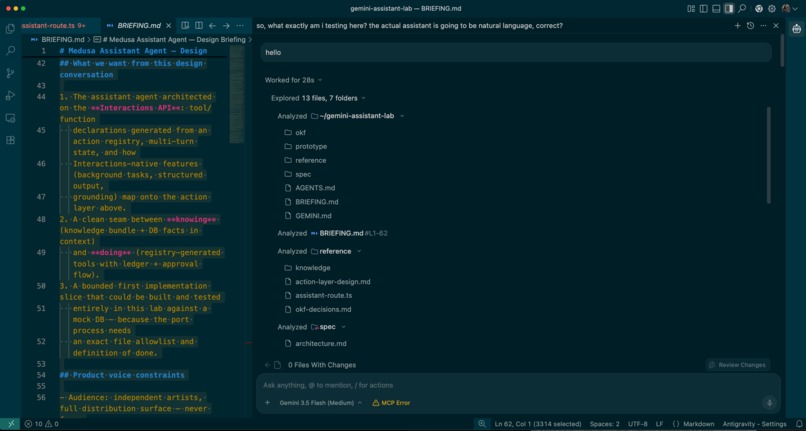Viewport: 806px width, 431px height.
Task: Change the UTF-8 encoding
Action: 637,424
